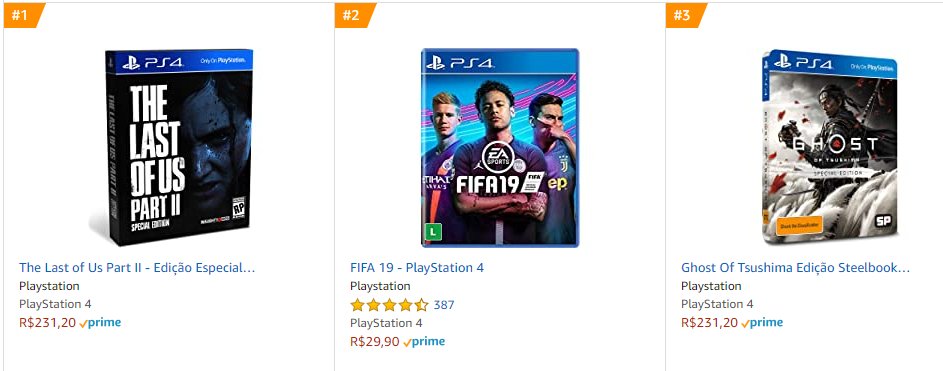943x371 pixels.
Task: Open the FIFA 19 cover image
Action: point(500,147)
